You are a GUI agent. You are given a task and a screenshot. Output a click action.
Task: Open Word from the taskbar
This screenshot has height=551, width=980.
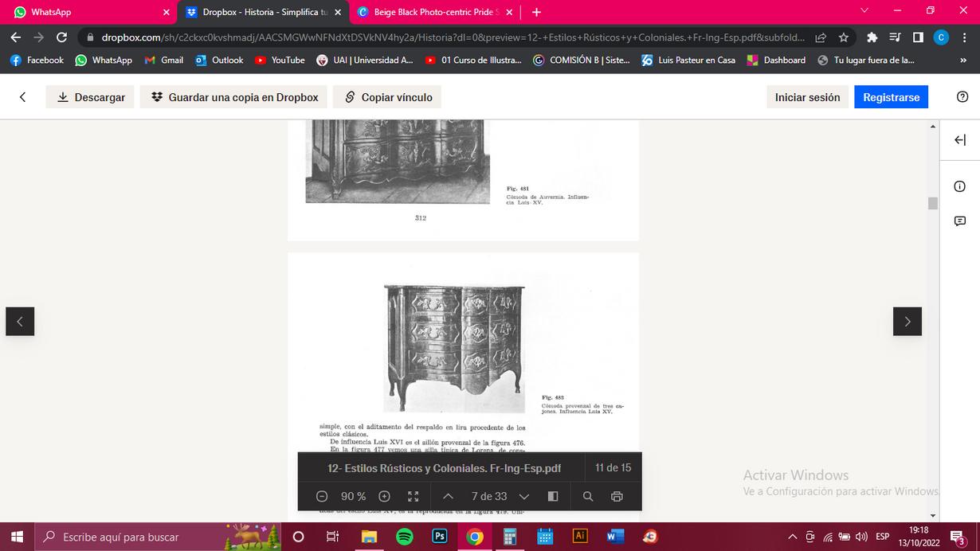(615, 537)
